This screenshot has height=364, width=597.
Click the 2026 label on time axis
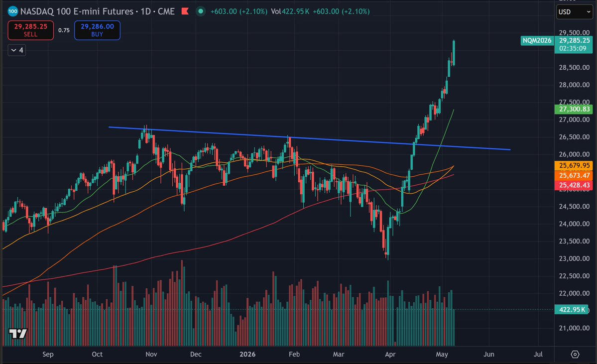tap(247, 355)
